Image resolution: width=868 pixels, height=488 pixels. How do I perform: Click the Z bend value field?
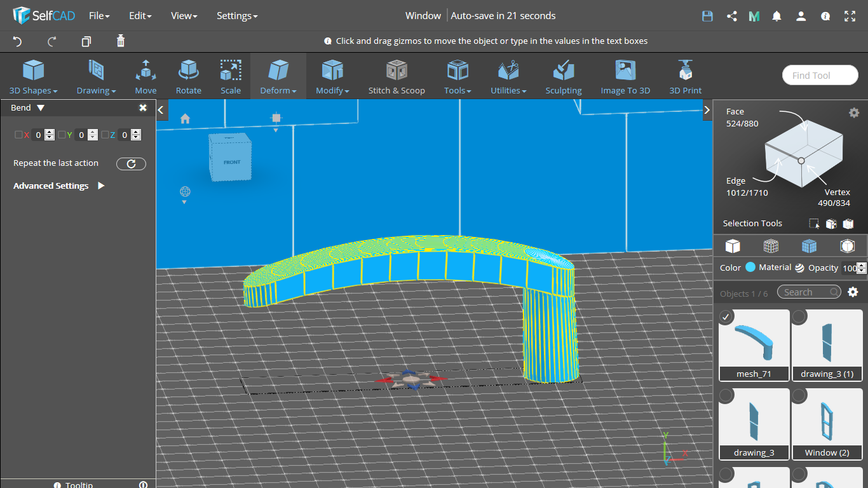(x=124, y=135)
